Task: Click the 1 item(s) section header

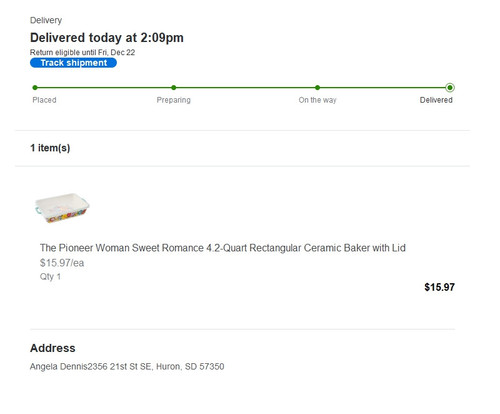Action: pos(50,148)
